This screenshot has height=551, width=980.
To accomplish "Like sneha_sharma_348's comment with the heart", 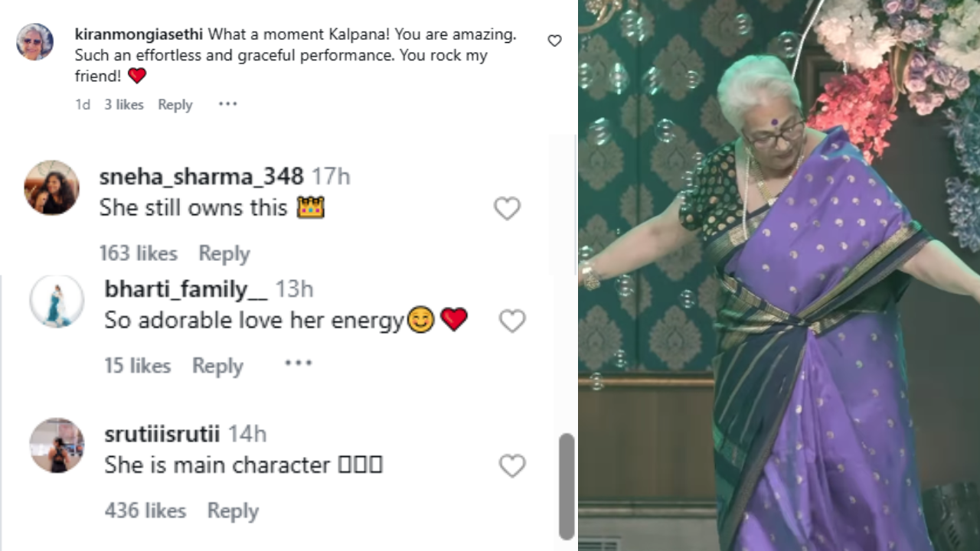I will [507, 208].
